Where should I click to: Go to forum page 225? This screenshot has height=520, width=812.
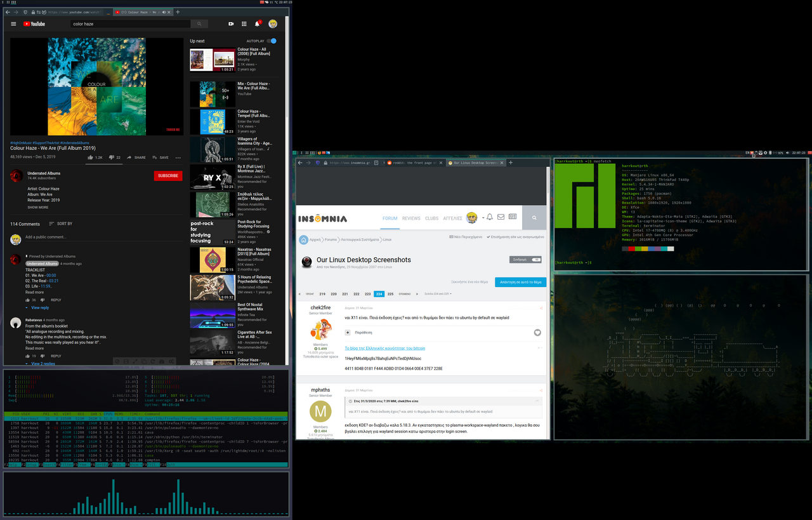point(390,294)
